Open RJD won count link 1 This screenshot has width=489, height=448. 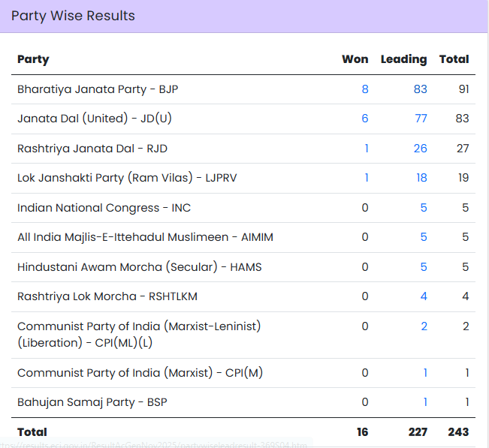tap(367, 149)
